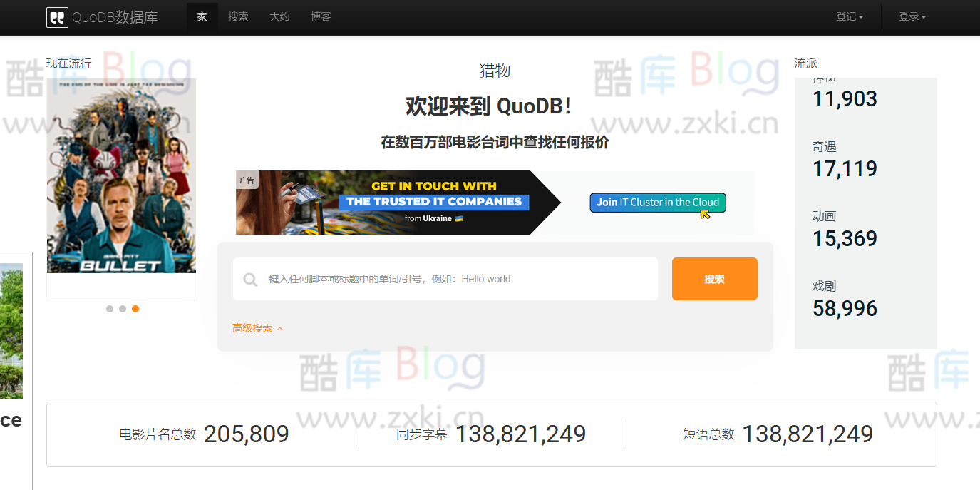Open the 动画 animation genre link

845,238
